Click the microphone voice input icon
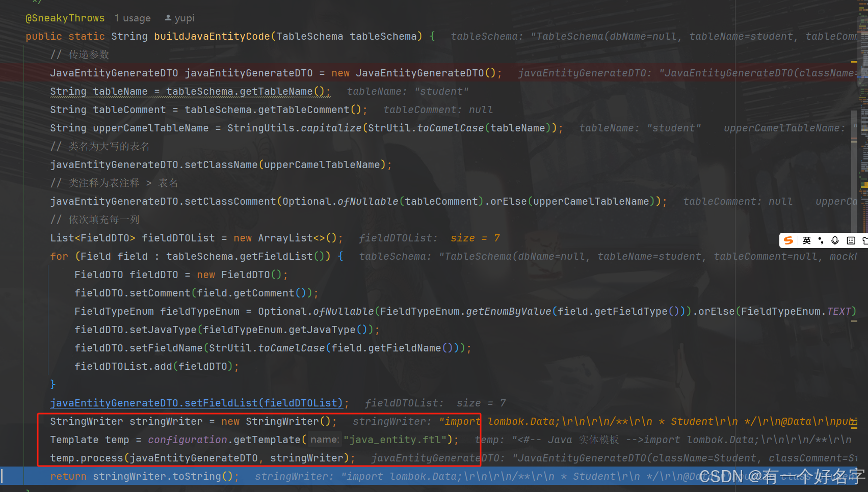The image size is (868, 492). coord(835,240)
